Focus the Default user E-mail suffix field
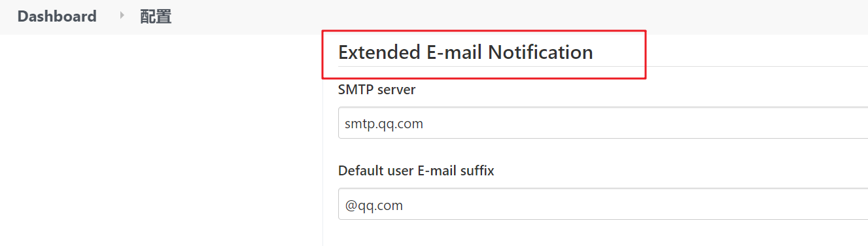This screenshot has width=868, height=246. (x=602, y=205)
